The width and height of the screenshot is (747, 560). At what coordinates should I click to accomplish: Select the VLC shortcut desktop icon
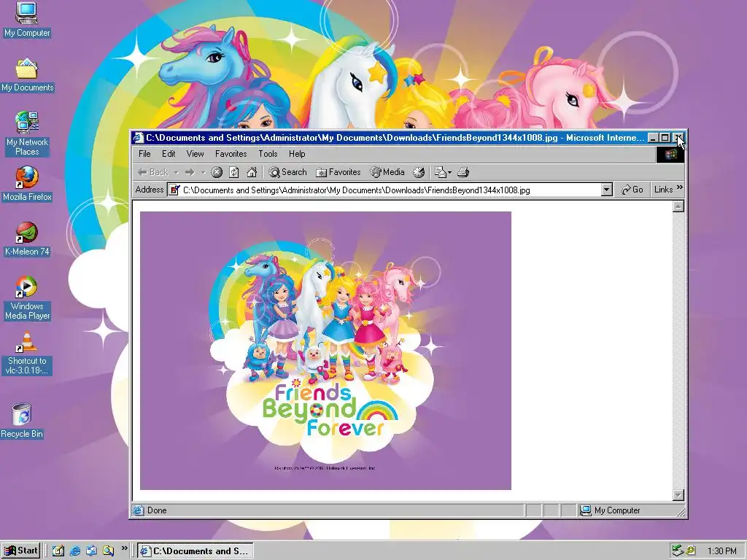[27, 353]
